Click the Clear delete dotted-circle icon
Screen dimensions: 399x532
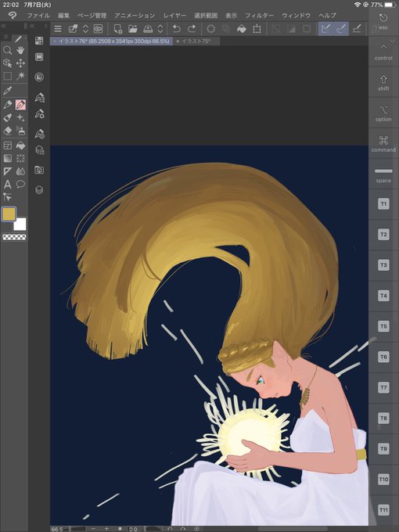[211, 29]
